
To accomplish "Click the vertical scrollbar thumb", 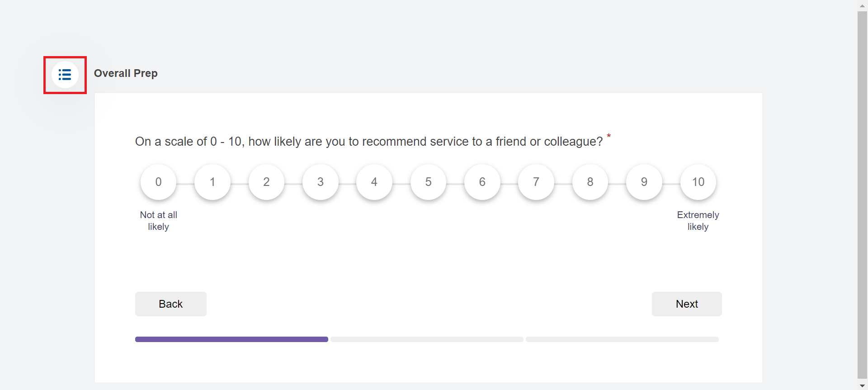I will 862,195.
